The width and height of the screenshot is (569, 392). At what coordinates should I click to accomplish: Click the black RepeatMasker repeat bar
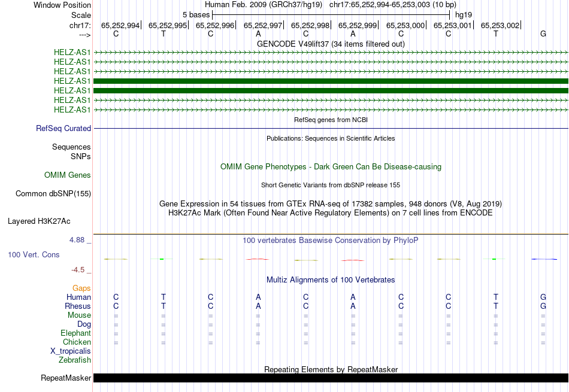click(x=331, y=378)
